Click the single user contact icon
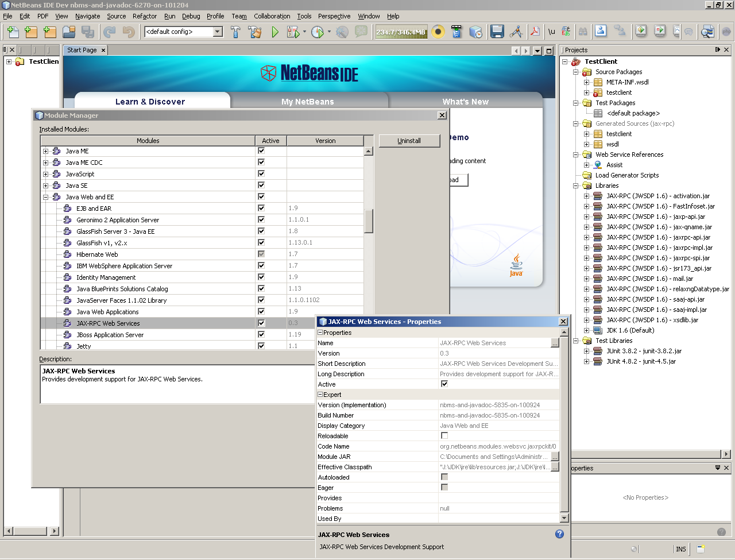 tap(601, 31)
